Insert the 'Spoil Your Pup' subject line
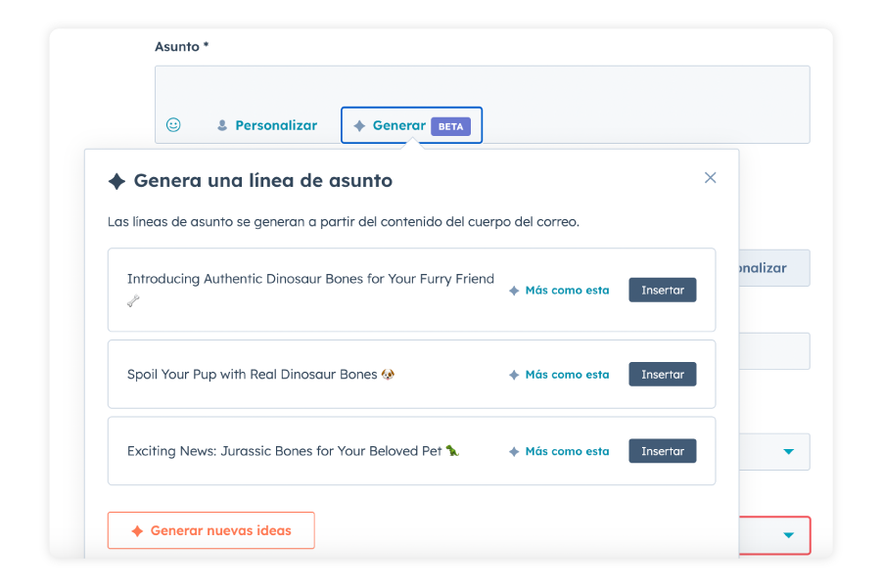The image size is (882, 588). (x=662, y=375)
